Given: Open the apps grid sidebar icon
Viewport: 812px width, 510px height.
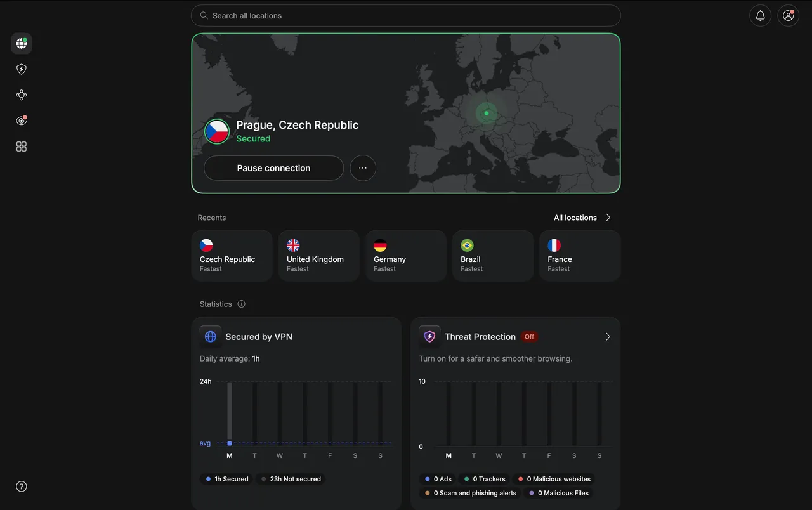Looking at the screenshot, I should pos(22,147).
